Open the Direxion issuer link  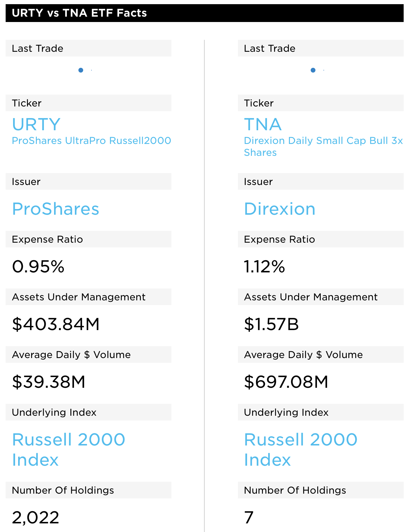pyautogui.click(x=280, y=209)
